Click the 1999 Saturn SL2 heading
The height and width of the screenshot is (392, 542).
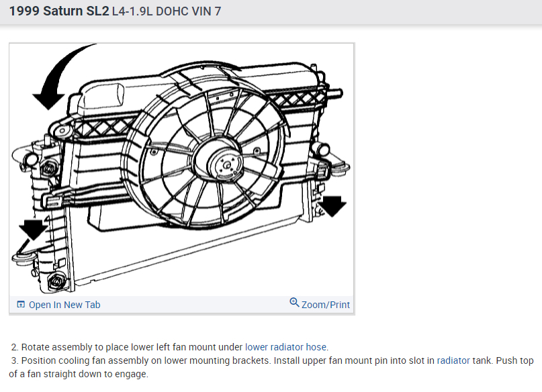coord(59,11)
